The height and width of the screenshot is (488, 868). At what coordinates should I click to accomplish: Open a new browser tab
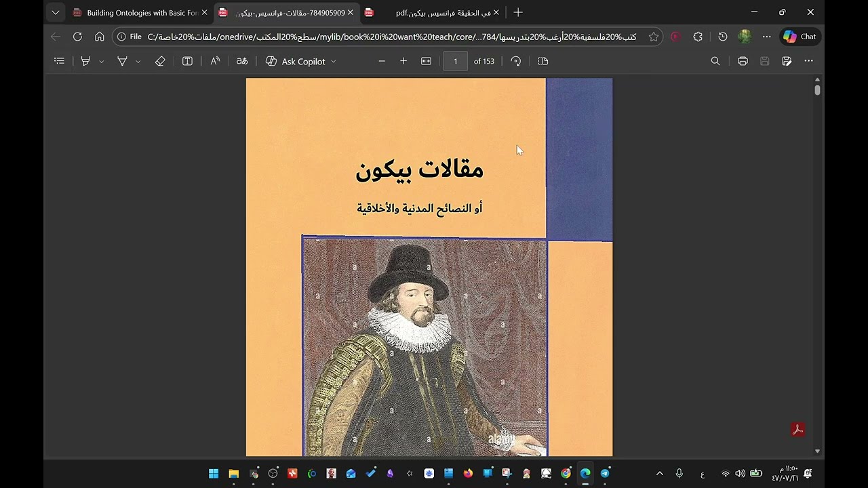coord(518,13)
